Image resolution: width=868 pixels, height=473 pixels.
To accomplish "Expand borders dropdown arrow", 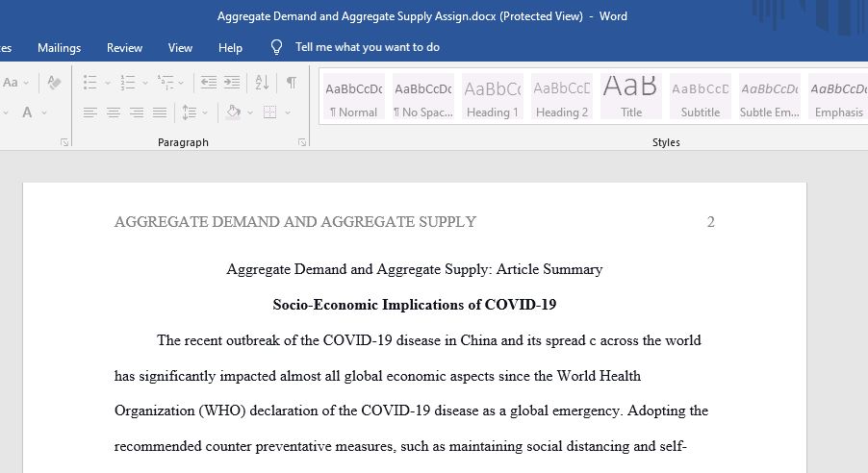I will pos(288,112).
